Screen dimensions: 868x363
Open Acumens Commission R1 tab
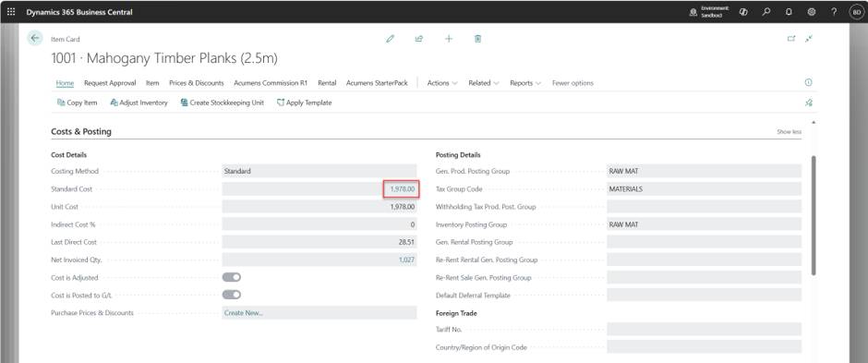pyautogui.click(x=271, y=83)
